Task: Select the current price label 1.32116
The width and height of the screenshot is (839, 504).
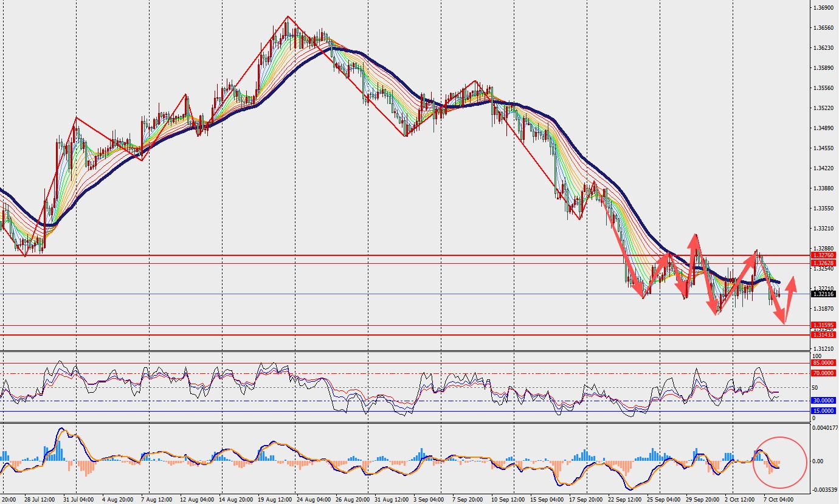Action: click(x=823, y=294)
